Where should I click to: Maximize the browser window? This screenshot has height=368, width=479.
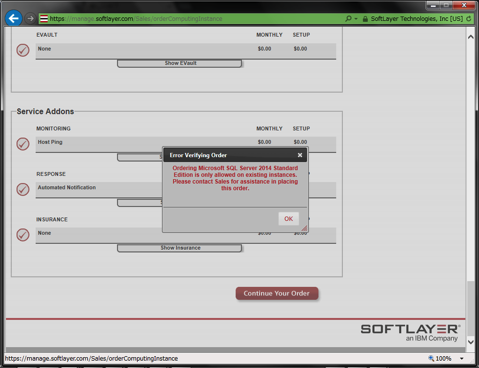(x=447, y=5)
